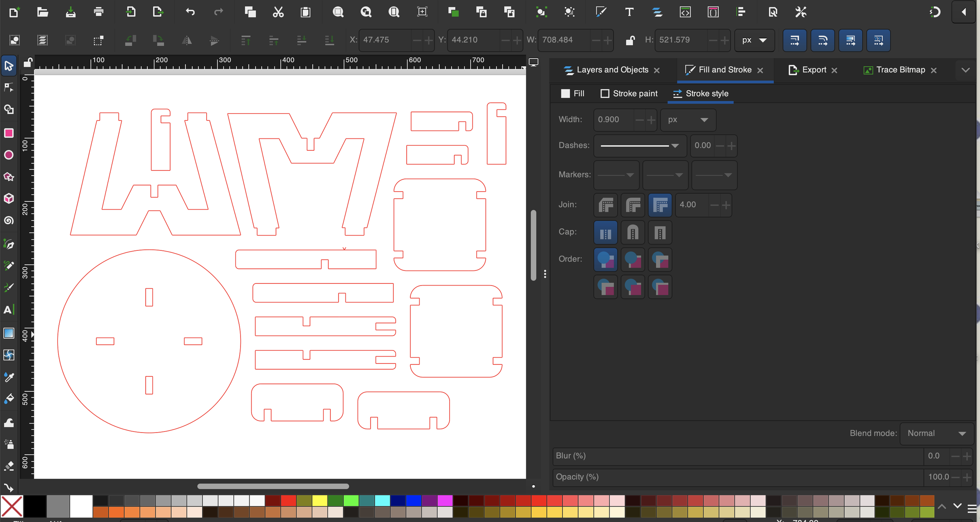The height and width of the screenshot is (522, 980).
Task: Open the Dashes pattern dropdown
Action: 640,146
